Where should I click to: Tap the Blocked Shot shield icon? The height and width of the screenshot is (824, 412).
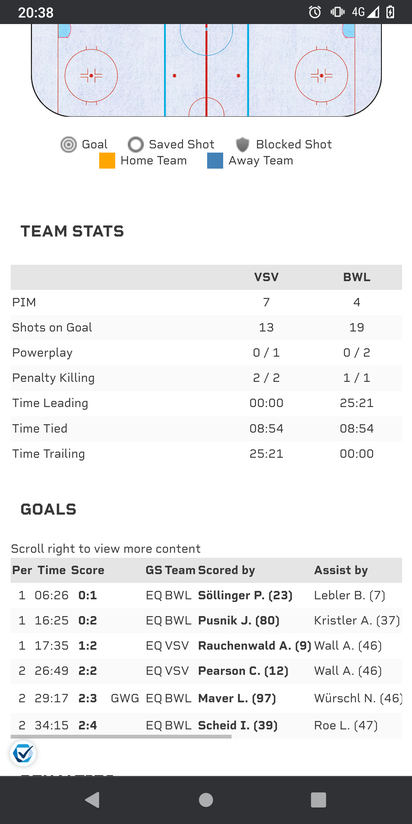coord(242,145)
